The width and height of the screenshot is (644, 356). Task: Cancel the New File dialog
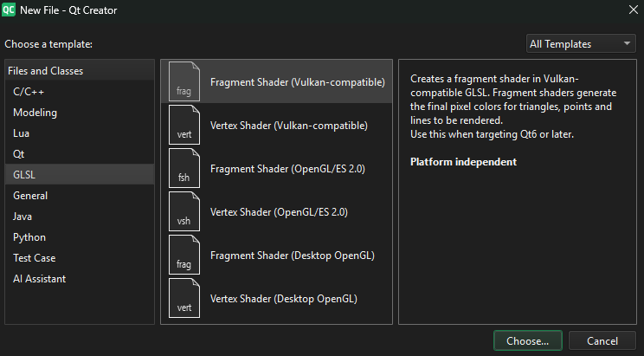click(x=602, y=340)
